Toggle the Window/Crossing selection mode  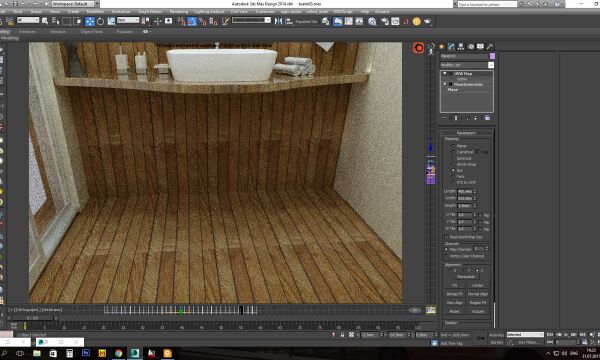[77, 21]
